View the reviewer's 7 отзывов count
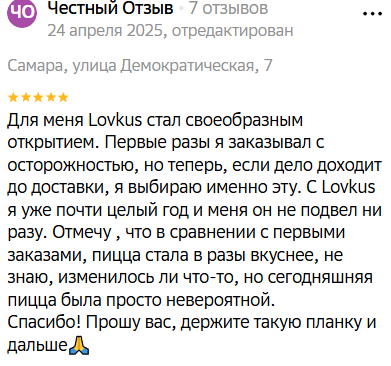This screenshot has height=366, width=391. click(x=229, y=8)
